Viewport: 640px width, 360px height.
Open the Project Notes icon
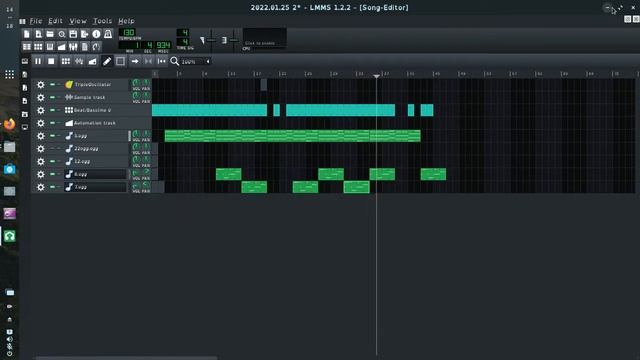(84, 47)
